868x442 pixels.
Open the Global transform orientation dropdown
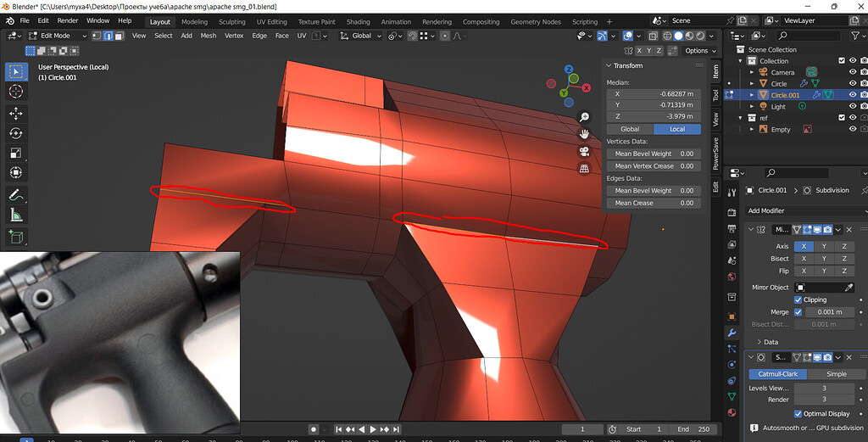coord(360,36)
